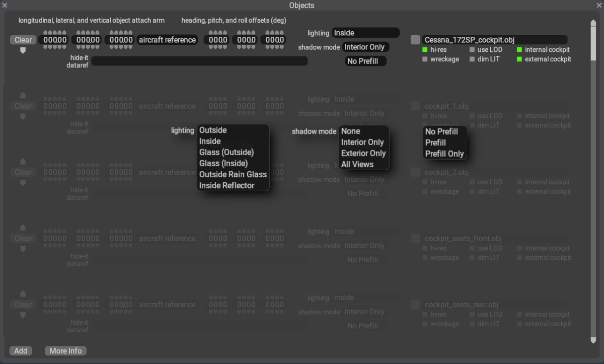The height and width of the screenshot is (364, 604).
Task: Click the Add button
Action: pos(21,351)
